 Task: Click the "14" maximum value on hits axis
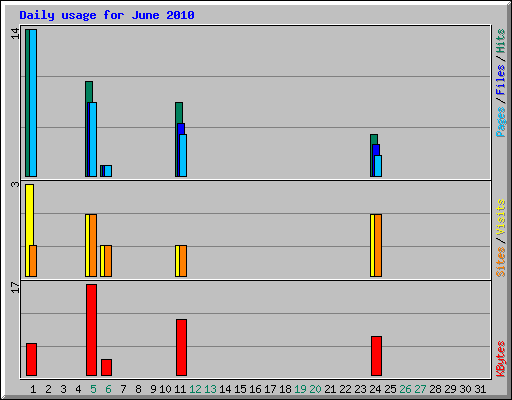click(x=15, y=34)
